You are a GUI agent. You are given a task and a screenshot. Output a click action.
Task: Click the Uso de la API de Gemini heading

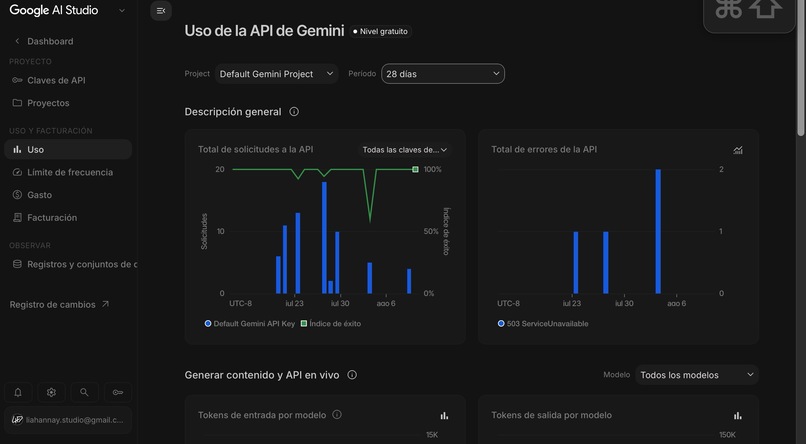(x=264, y=31)
